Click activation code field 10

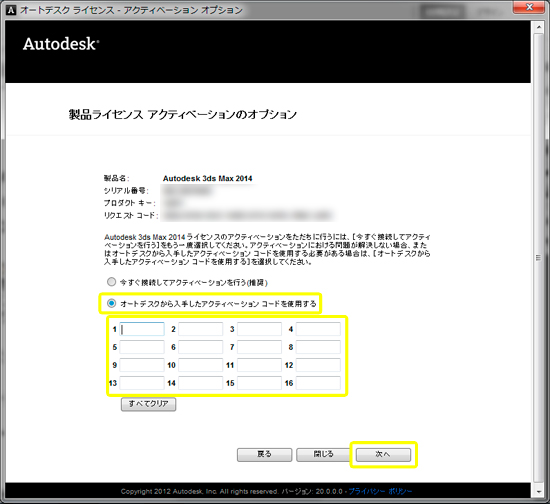[201, 365]
